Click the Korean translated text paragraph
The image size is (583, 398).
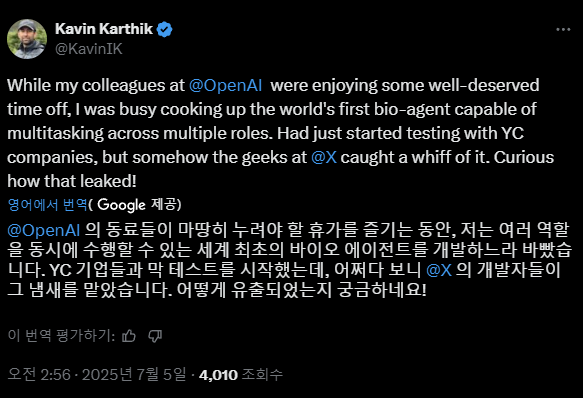point(289,260)
